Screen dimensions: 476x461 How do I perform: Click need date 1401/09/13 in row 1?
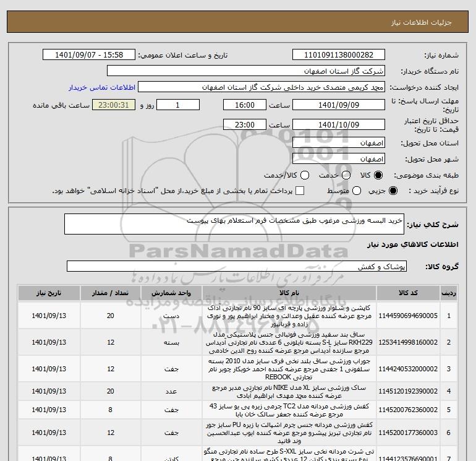[x=49, y=316]
